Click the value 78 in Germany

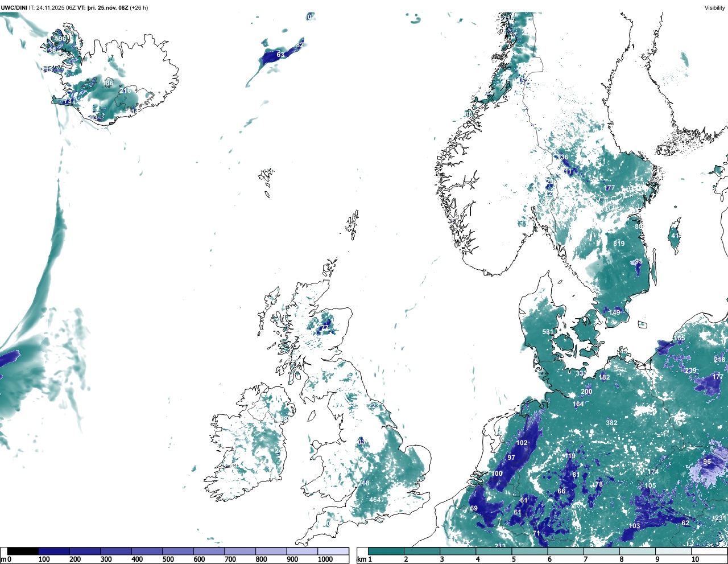599,485
